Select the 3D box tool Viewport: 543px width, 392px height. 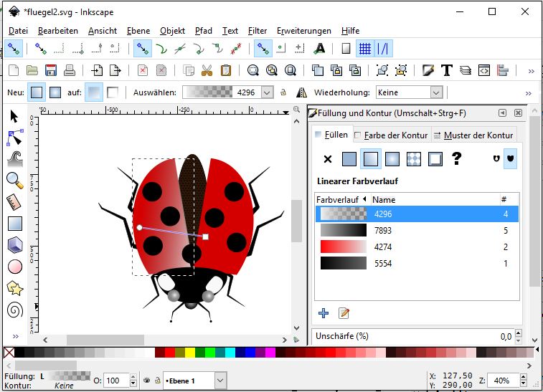[14, 245]
